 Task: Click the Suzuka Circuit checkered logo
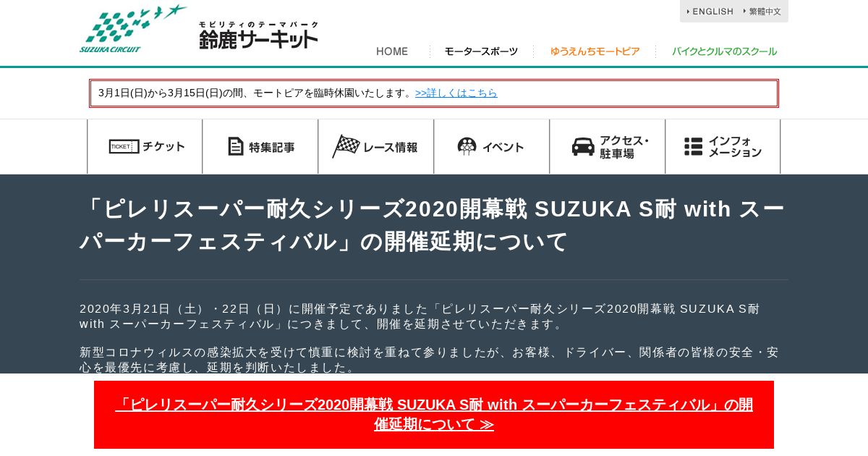[133, 28]
